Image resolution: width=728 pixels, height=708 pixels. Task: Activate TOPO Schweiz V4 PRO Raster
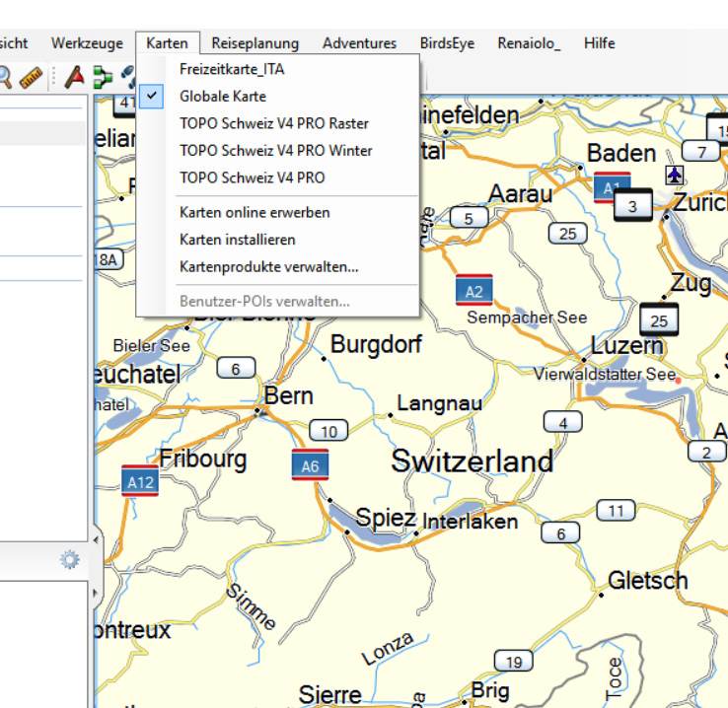point(274,123)
